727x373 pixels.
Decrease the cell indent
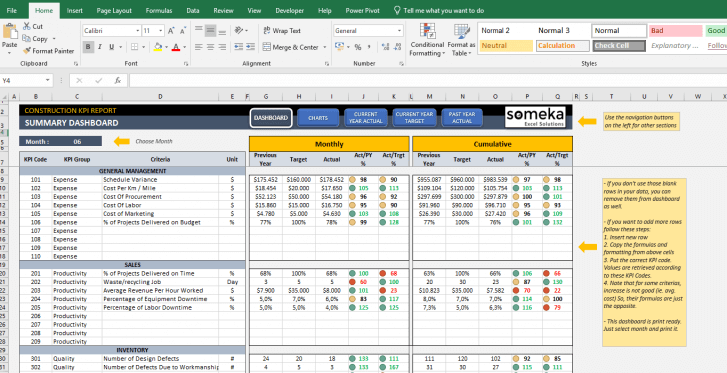[x=238, y=47]
